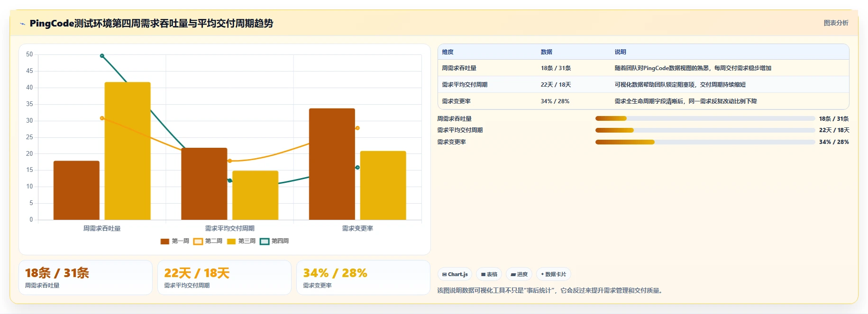
Task: Click the 需求变更率 x-axis label under chart
Action: tap(357, 228)
